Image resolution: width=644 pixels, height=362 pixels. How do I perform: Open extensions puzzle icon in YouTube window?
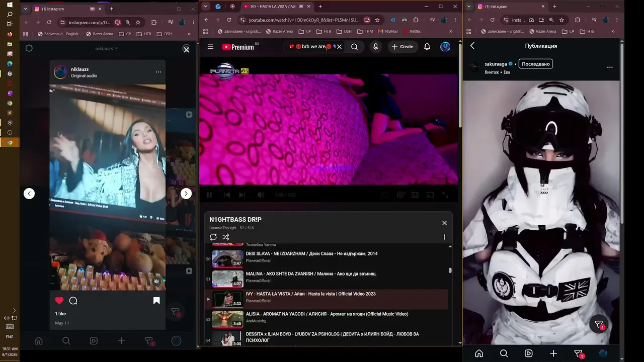pos(416,20)
